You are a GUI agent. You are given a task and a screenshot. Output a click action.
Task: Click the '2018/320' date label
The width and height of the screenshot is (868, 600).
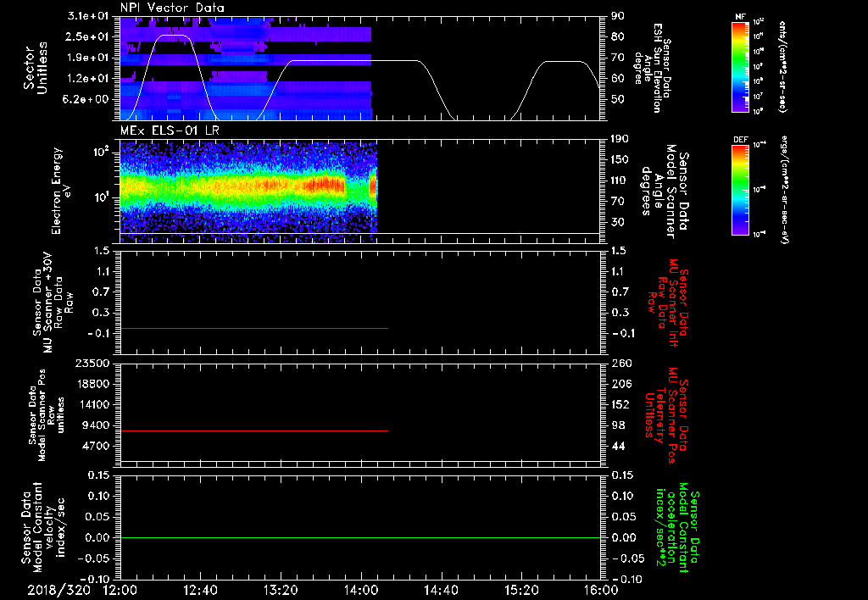(x=58, y=590)
